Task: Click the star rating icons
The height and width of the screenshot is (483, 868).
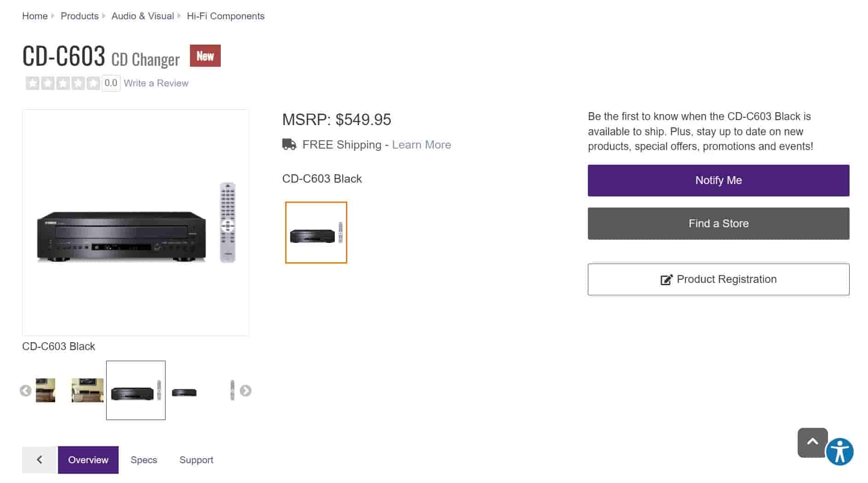Action: [x=63, y=83]
